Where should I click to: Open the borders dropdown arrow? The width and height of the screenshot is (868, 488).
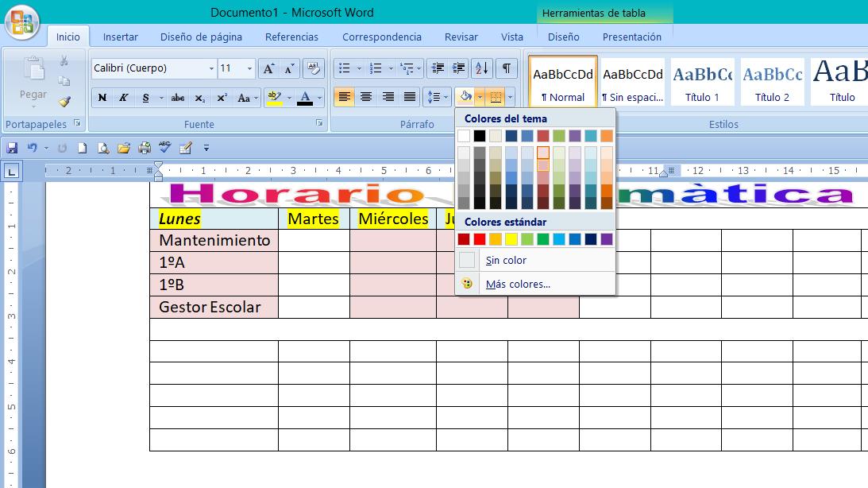(x=509, y=98)
